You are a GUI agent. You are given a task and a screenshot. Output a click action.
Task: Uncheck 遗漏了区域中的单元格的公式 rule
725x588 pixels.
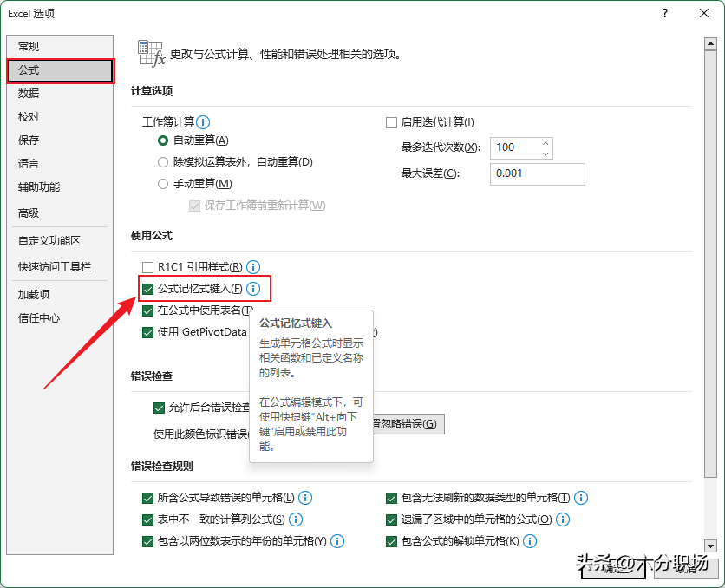[391, 519]
